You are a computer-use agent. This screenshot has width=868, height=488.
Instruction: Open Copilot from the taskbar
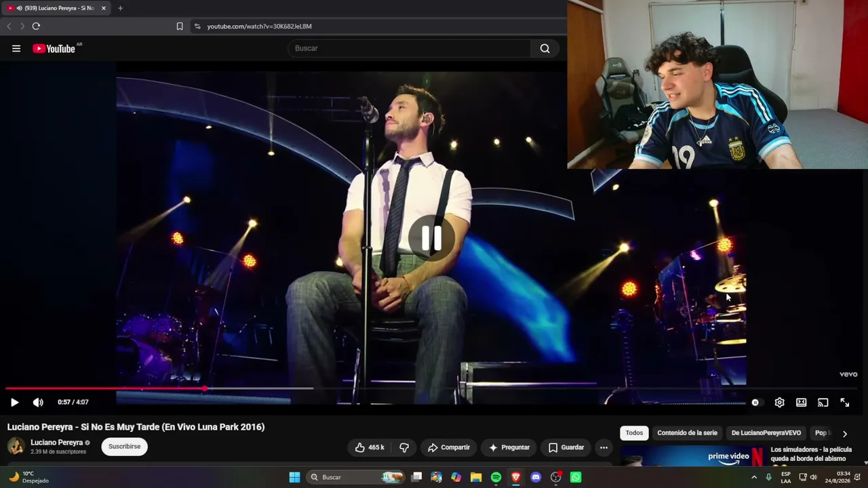[456, 477]
